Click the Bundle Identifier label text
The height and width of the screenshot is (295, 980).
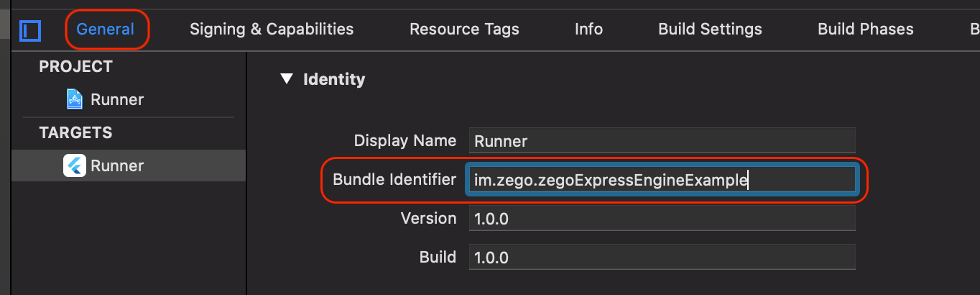pyautogui.click(x=394, y=180)
